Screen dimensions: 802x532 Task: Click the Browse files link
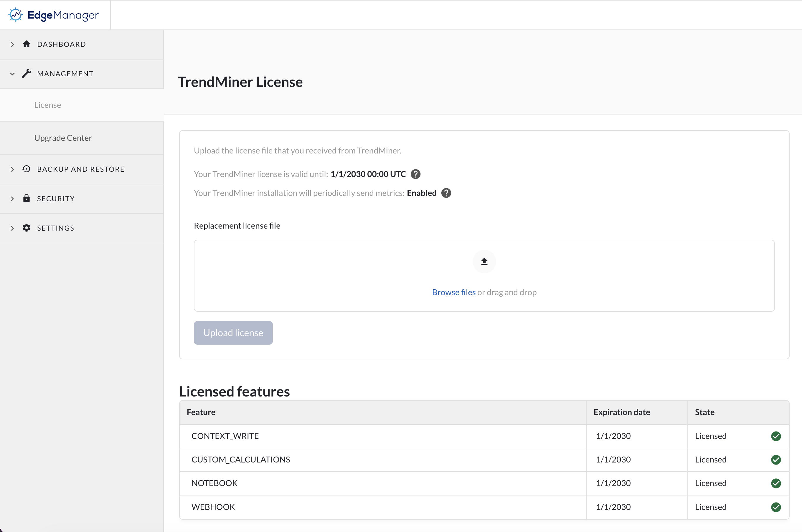coord(453,292)
